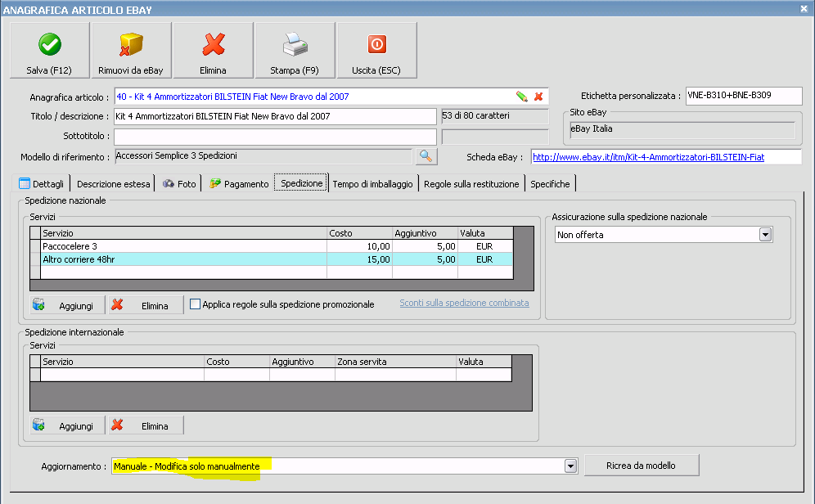
Task: Select the Tempo di imballaggio tab
Action: pos(372,184)
